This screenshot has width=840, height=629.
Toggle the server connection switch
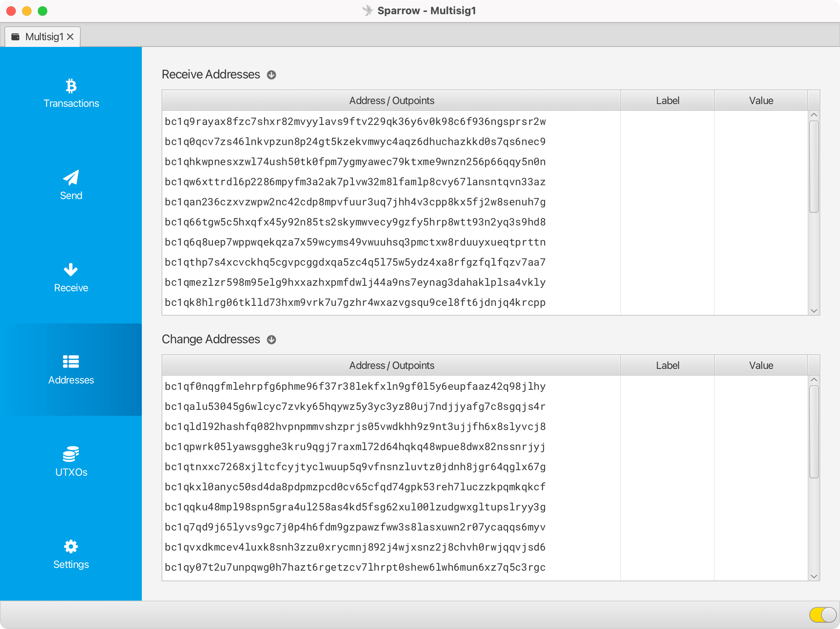pos(823,614)
